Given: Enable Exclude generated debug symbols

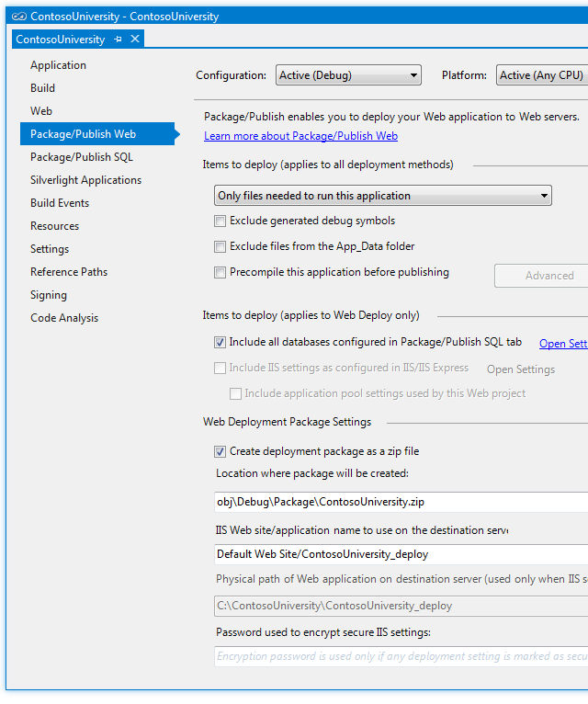Looking at the screenshot, I should [220, 221].
